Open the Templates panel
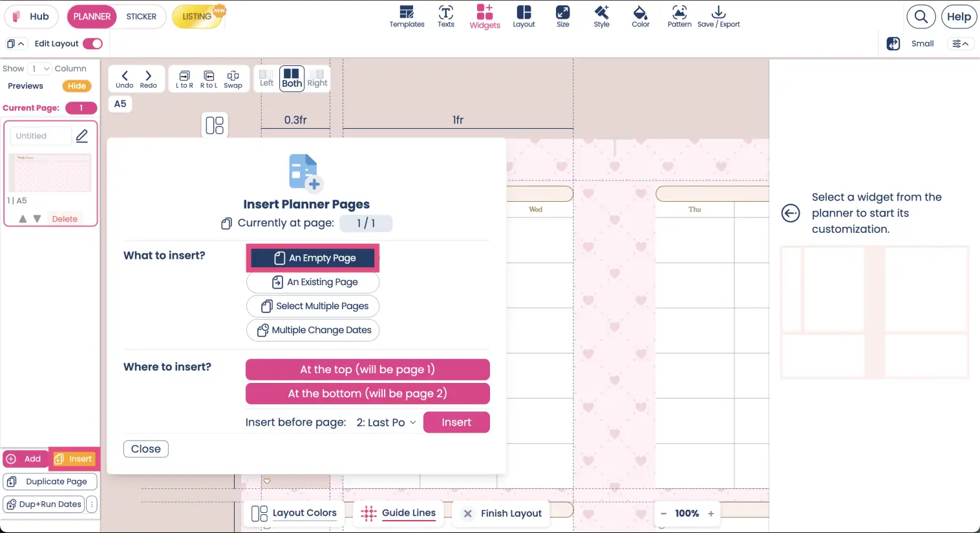 point(407,16)
